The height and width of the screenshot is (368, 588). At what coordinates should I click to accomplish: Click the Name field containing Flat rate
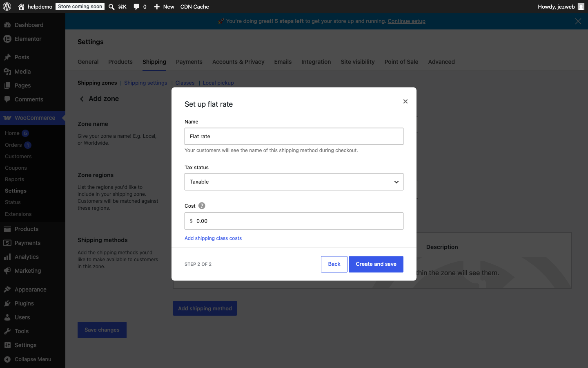pyautogui.click(x=294, y=137)
